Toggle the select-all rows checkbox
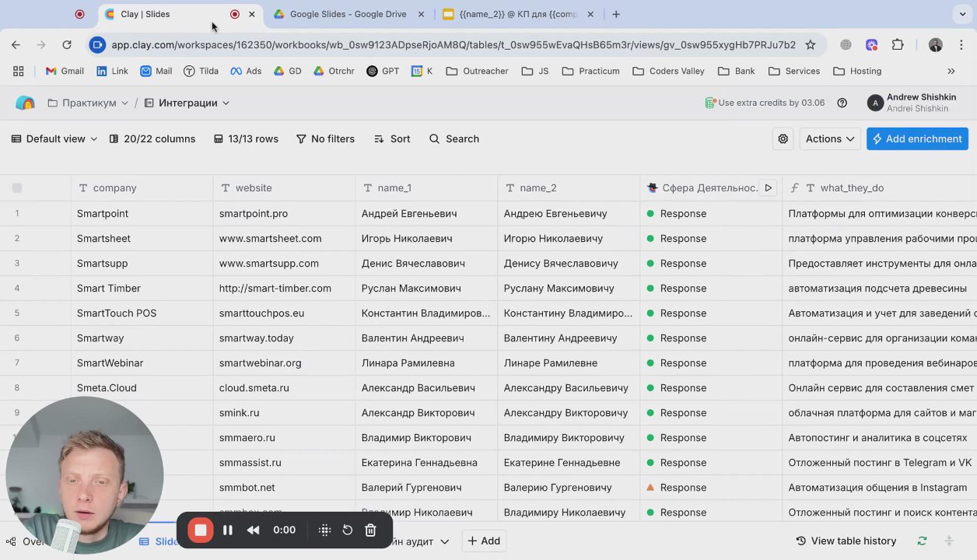Screen dimensions: 977x560 [x=17, y=187]
